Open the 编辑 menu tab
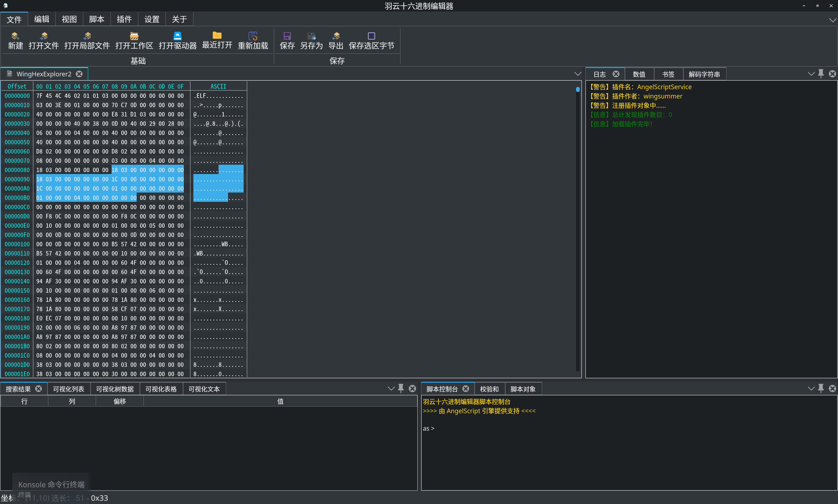Screen dimensions: 838x504 point(42,19)
